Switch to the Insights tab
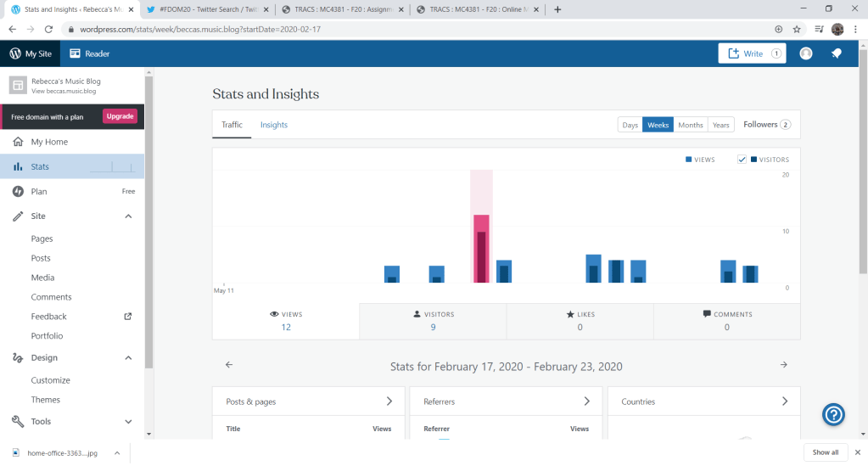This screenshot has height=466, width=868. 273,125
